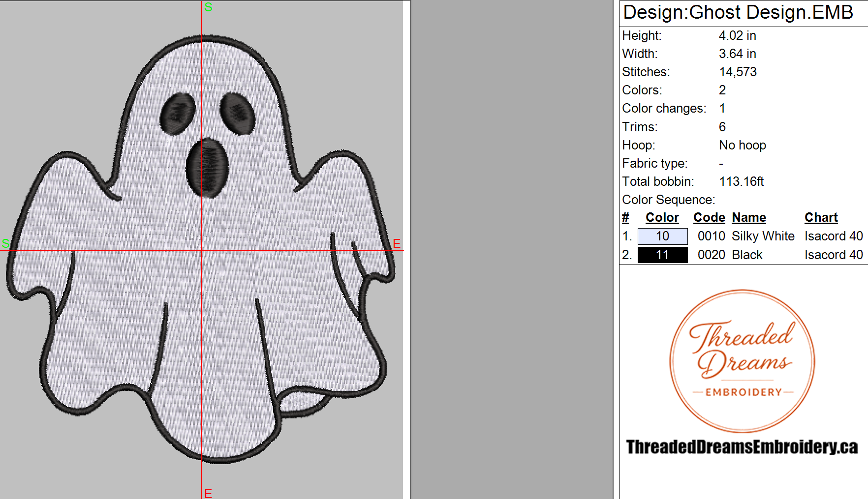Image resolution: width=868 pixels, height=499 pixels.
Task: Click the red E marker on the right edge
Action: (397, 243)
